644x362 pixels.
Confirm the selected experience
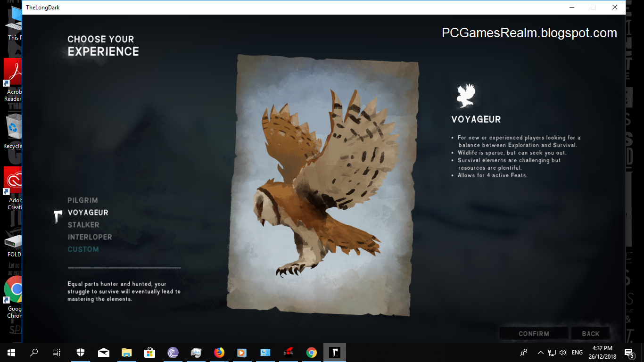click(x=534, y=334)
